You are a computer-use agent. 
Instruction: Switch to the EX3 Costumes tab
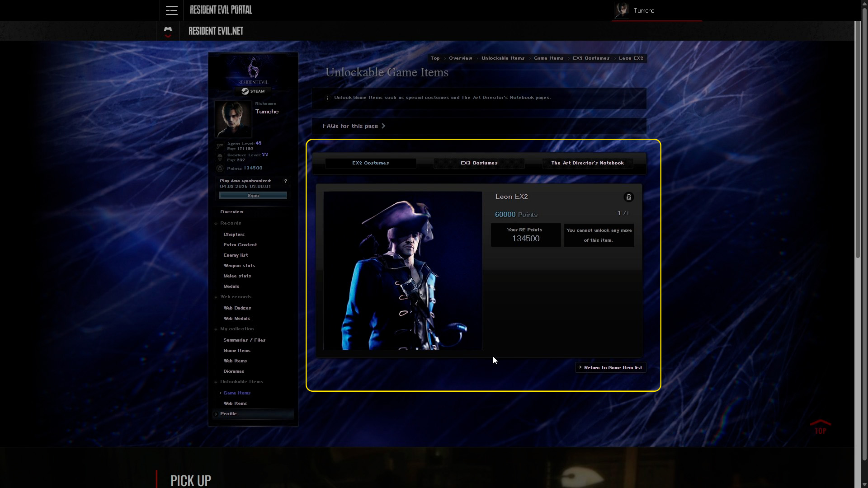[x=479, y=163]
